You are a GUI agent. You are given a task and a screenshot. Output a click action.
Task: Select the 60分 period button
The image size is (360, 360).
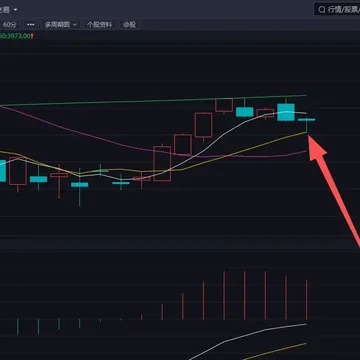[x=10, y=24]
